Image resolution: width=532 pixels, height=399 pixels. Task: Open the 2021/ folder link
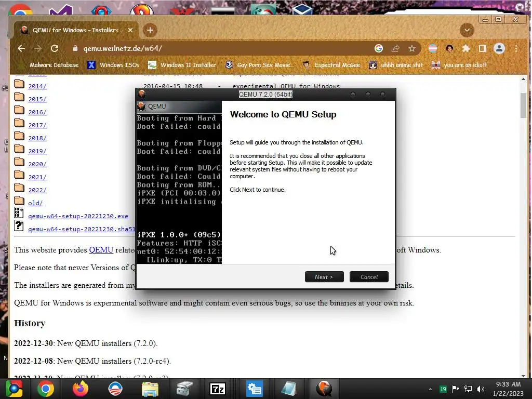tap(37, 177)
